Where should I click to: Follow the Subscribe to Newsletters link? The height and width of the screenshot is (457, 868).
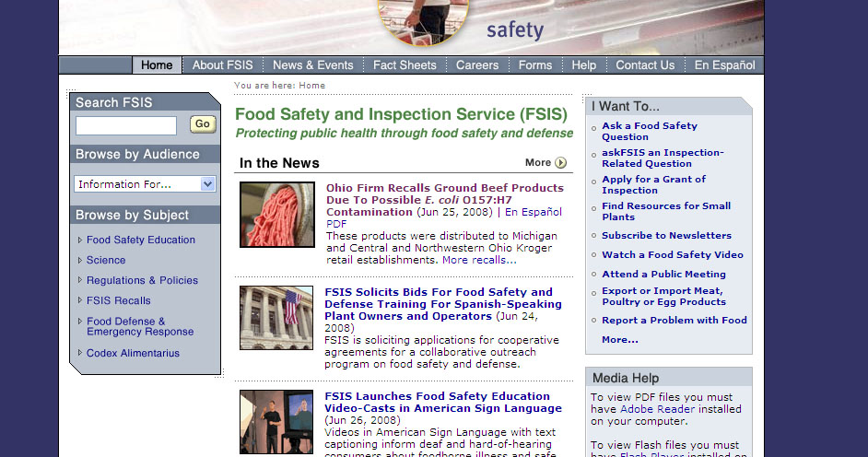point(666,235)
